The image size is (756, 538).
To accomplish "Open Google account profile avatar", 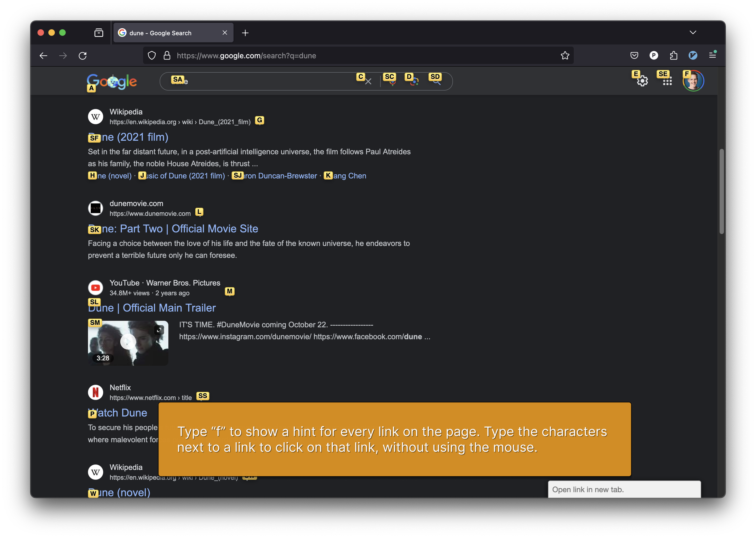I will [x=693, y=81].
